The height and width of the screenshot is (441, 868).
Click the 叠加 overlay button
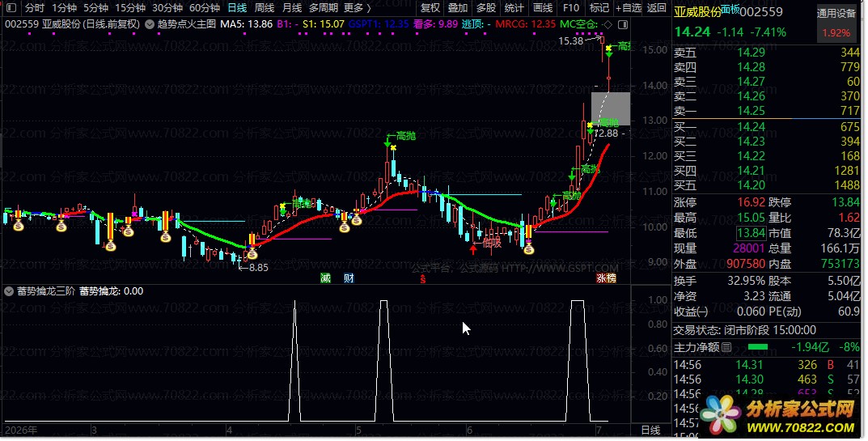coord(458,8)
